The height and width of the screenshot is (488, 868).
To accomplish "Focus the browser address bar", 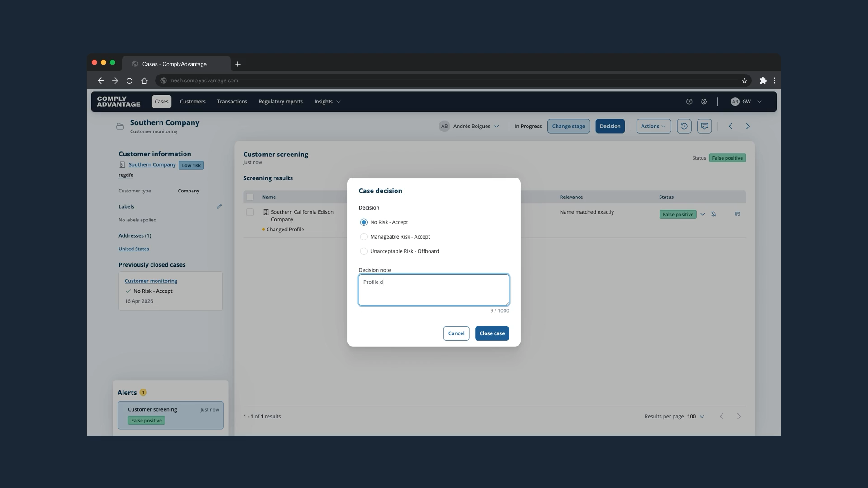I will tap(452, 80).
